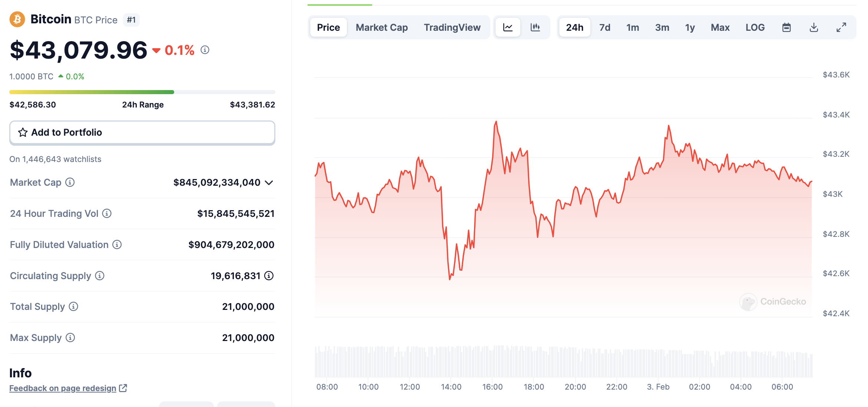Switch to the TradingView tab
This screenshot has width=868, height=407.
[452, 27]
